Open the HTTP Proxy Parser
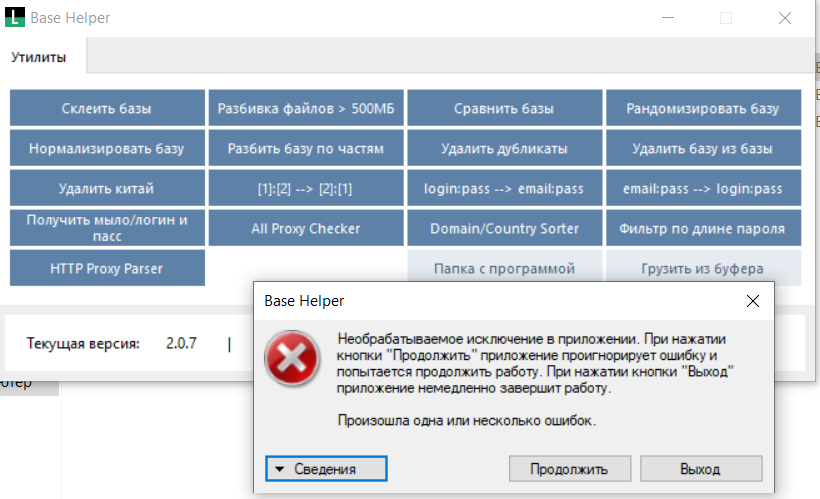Screen dimensions: 820x499 (106, 269)
